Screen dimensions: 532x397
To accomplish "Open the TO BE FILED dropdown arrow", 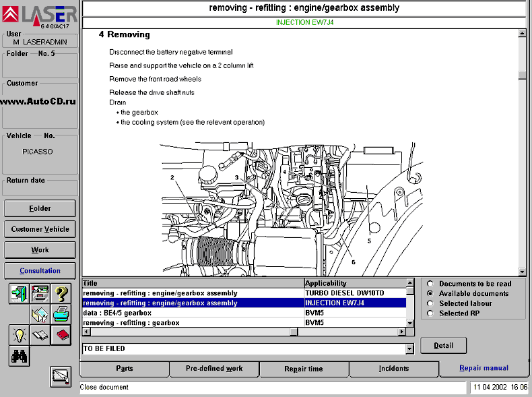I will (x=409, y=348).
